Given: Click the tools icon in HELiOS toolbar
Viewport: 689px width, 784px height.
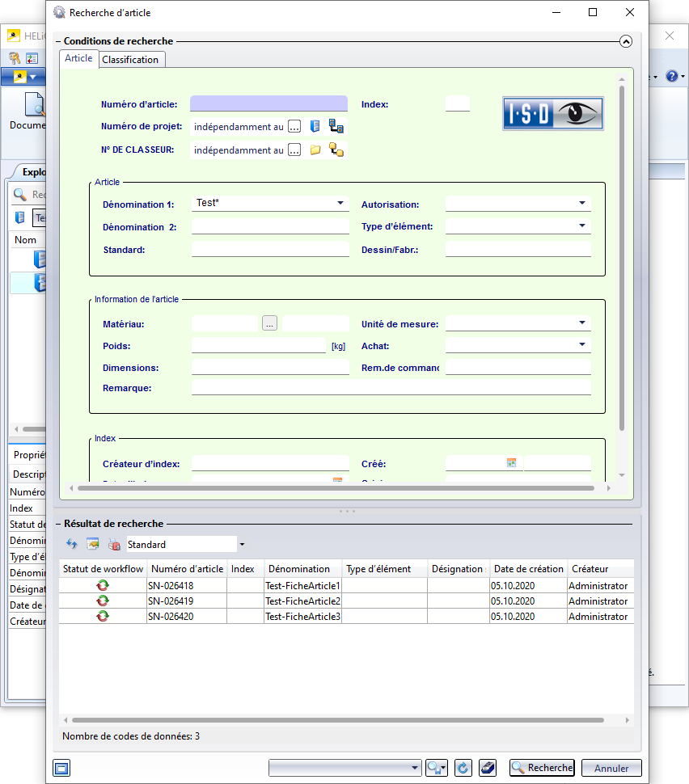Looking at the screenshot, I should 15,58.
